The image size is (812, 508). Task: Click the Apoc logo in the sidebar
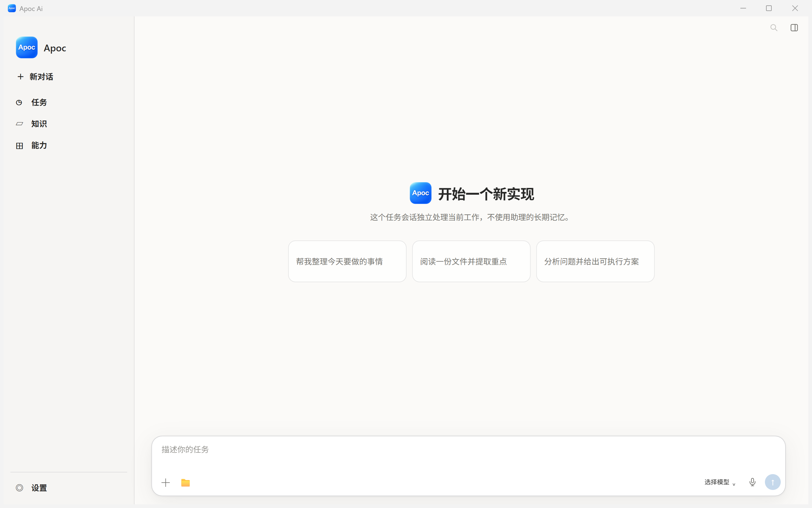(27, 47)
